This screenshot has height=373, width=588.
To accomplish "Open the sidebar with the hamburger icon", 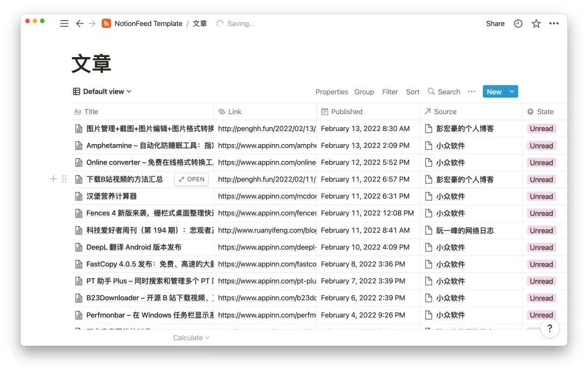I will [64, 23].
